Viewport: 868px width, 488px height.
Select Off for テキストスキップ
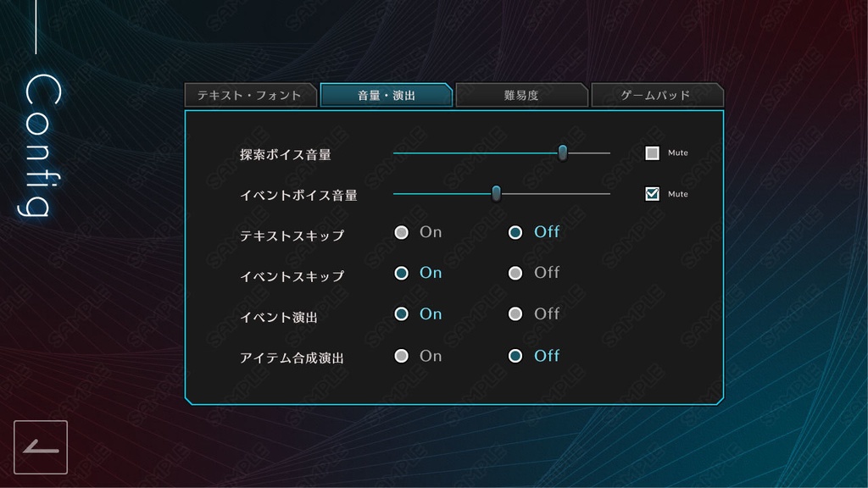tap(515, 232)
